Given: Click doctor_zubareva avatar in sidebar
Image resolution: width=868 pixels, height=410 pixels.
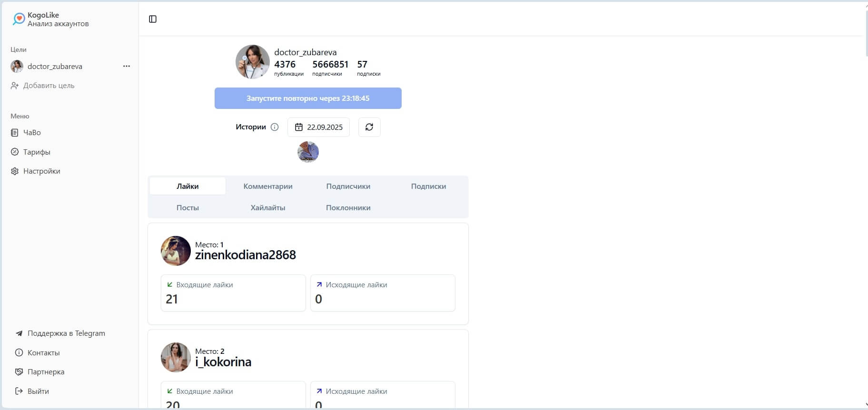Looking at the screenshot, I should tap(17, 66).
